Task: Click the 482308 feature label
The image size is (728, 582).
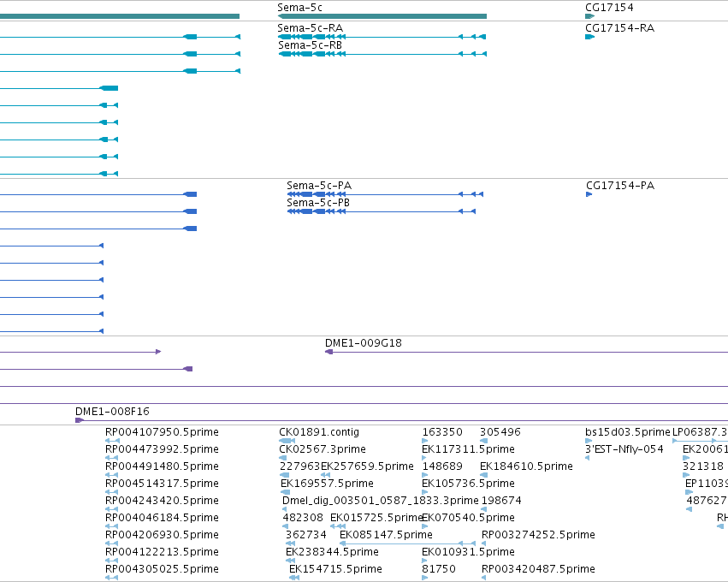Action: coord(303,518)
